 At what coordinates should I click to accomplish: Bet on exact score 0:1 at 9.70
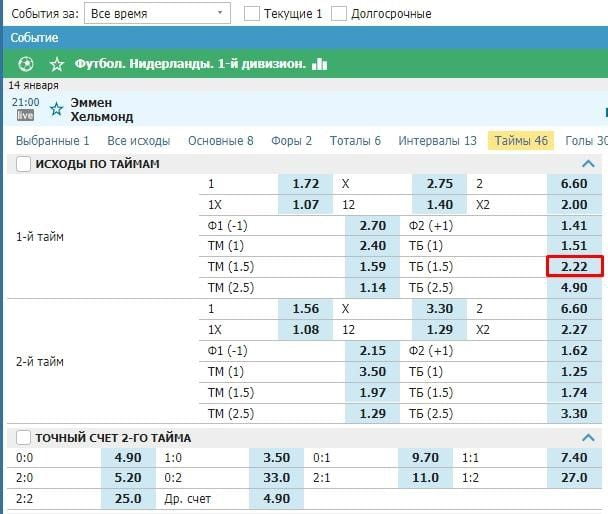point(425,457)
